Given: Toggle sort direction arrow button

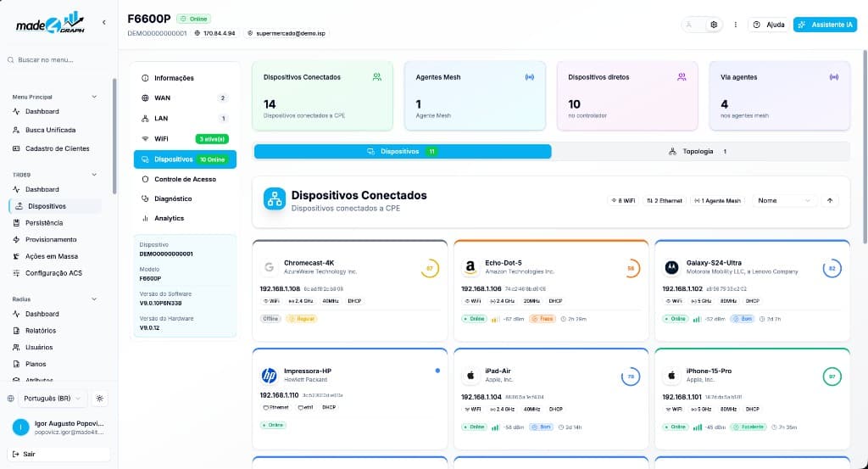Looking at the screenshot, I should click(x=829, y=201).
